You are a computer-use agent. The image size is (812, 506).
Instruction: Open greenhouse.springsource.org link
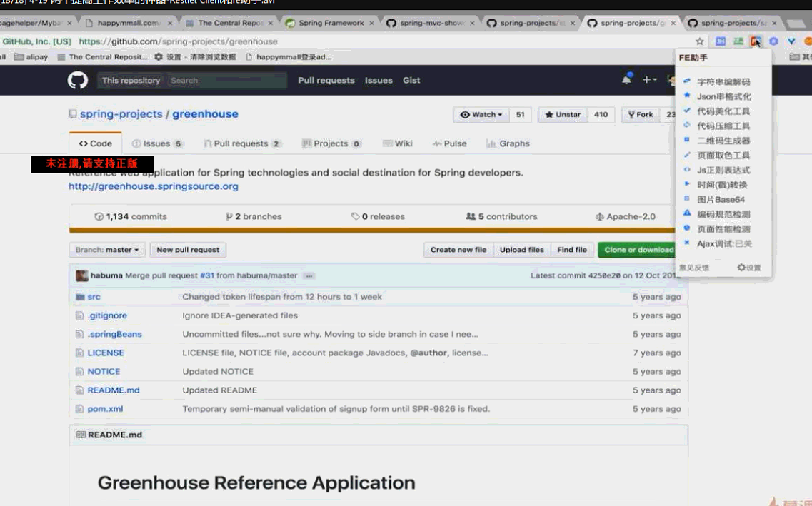click(x=154, y=186)
